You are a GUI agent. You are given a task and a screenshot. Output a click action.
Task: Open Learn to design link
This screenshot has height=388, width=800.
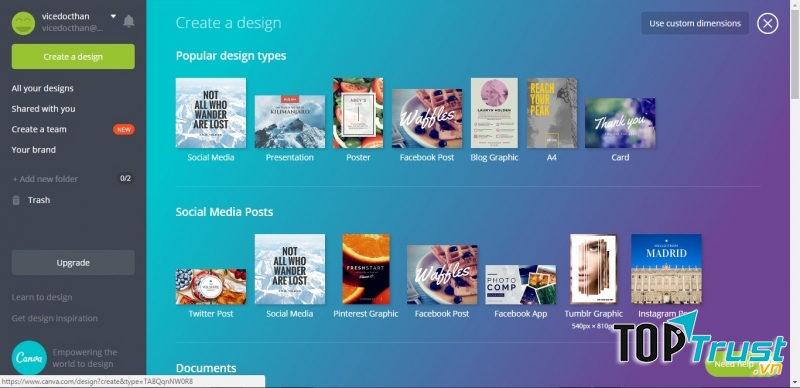point(42,297)
